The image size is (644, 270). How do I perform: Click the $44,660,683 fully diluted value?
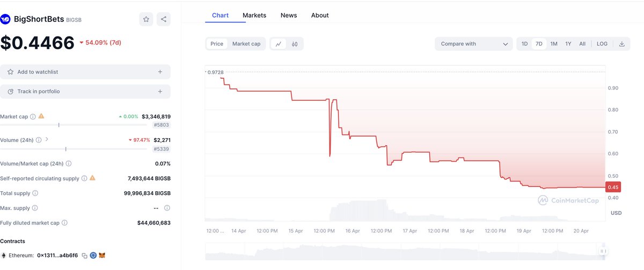(x=154, y=223)
